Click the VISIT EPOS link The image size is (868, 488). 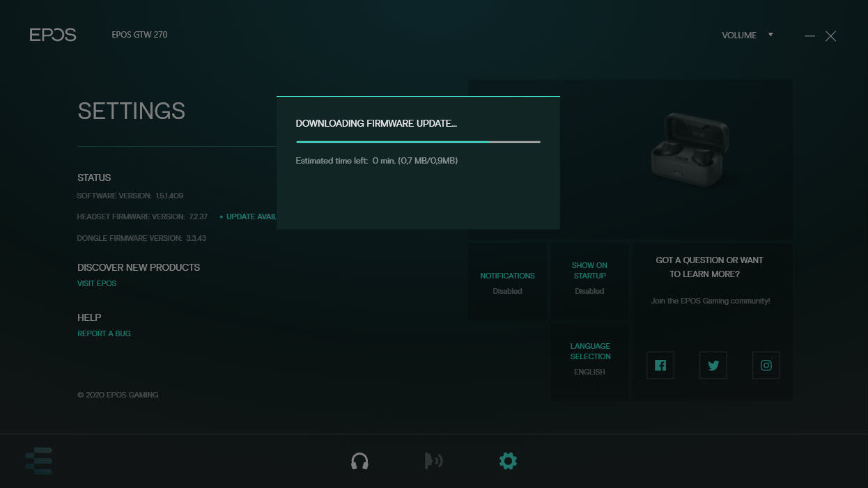click(97, 283)
